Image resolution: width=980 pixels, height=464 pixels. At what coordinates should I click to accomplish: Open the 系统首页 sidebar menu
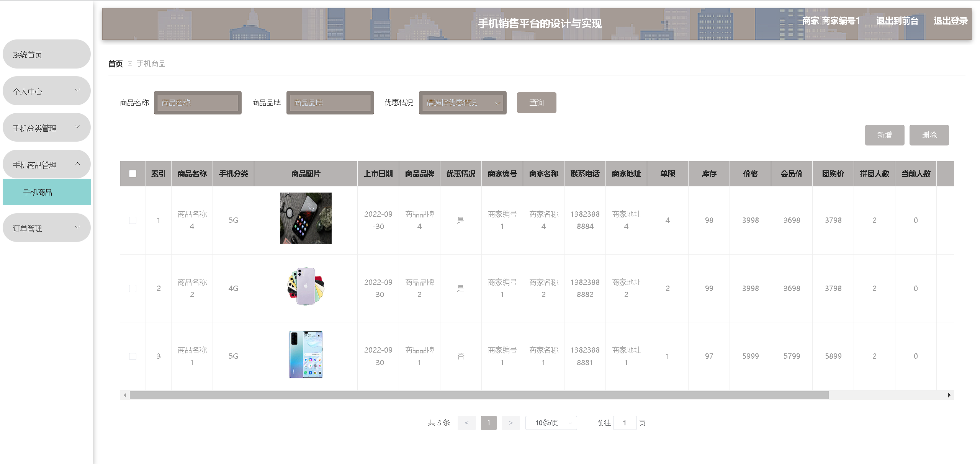point(46,54)
